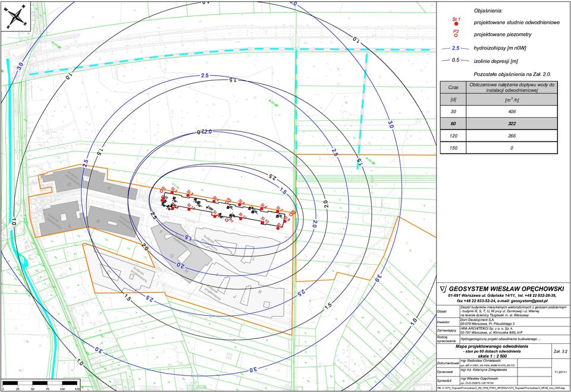Click the Geosystem triangle logo mark
571x392 pixels.
coord(443,289)
